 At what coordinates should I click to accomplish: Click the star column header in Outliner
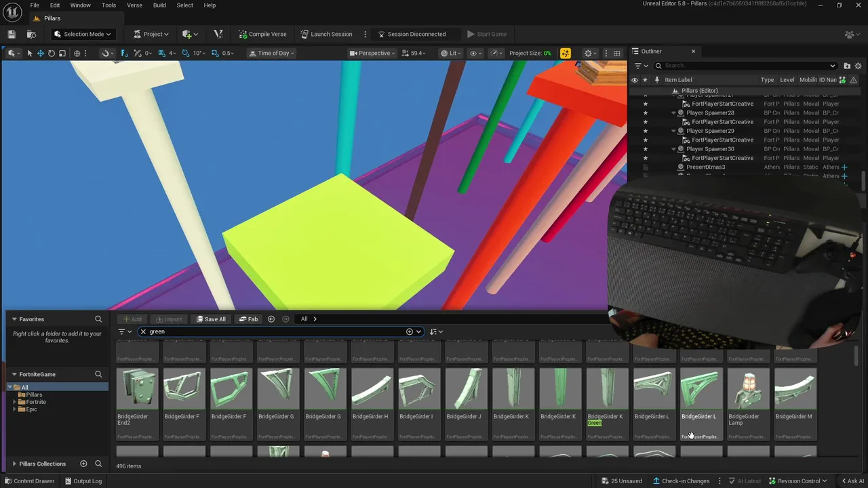point(646,79)
